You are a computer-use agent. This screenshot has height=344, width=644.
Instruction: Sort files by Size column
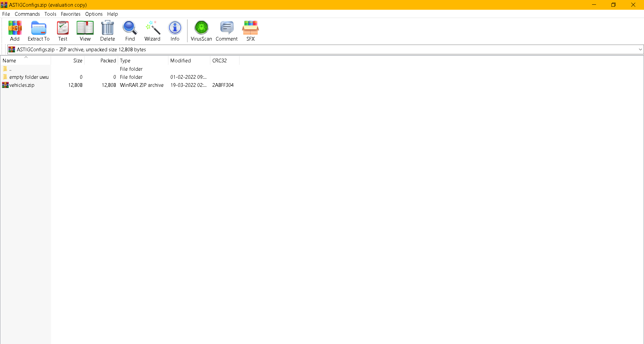point(68,60)
